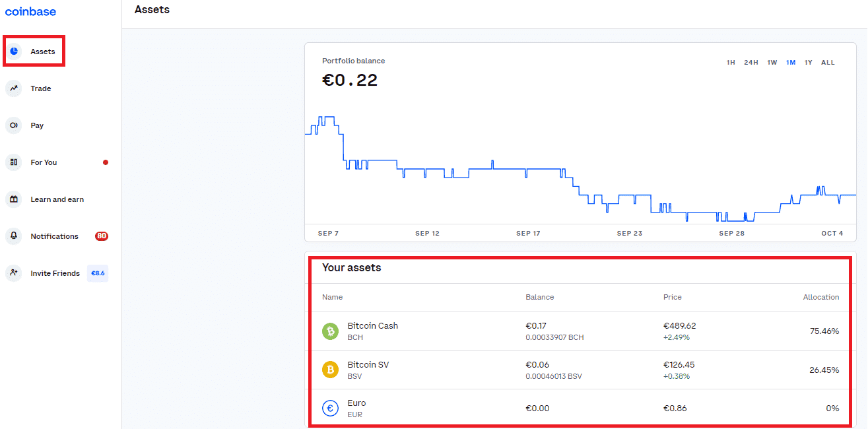Choose the 1Y chart timeframe
This screenshot has width=868, height=429.
point(809,63)
